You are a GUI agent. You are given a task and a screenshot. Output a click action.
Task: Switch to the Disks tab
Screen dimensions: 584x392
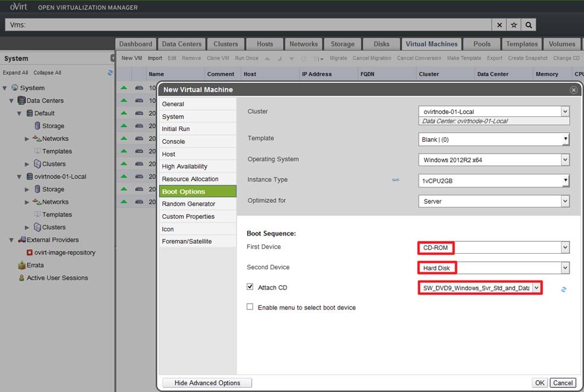pos(381,44)
